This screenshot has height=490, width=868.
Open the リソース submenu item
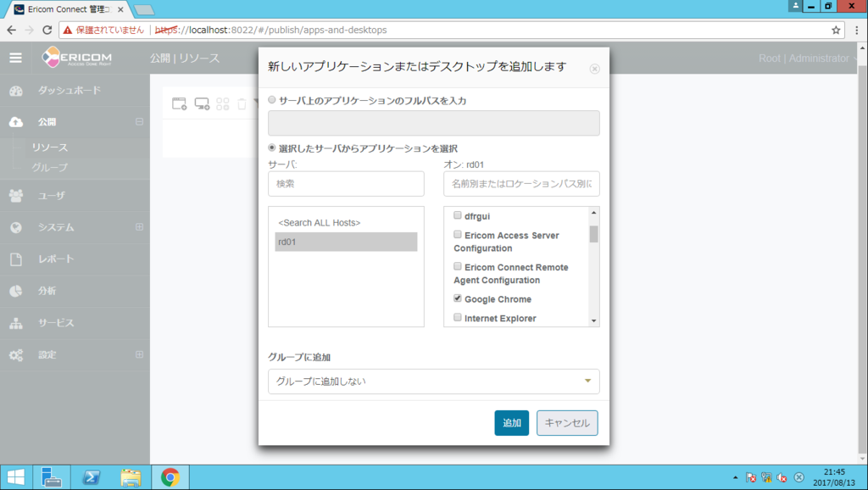50,148
